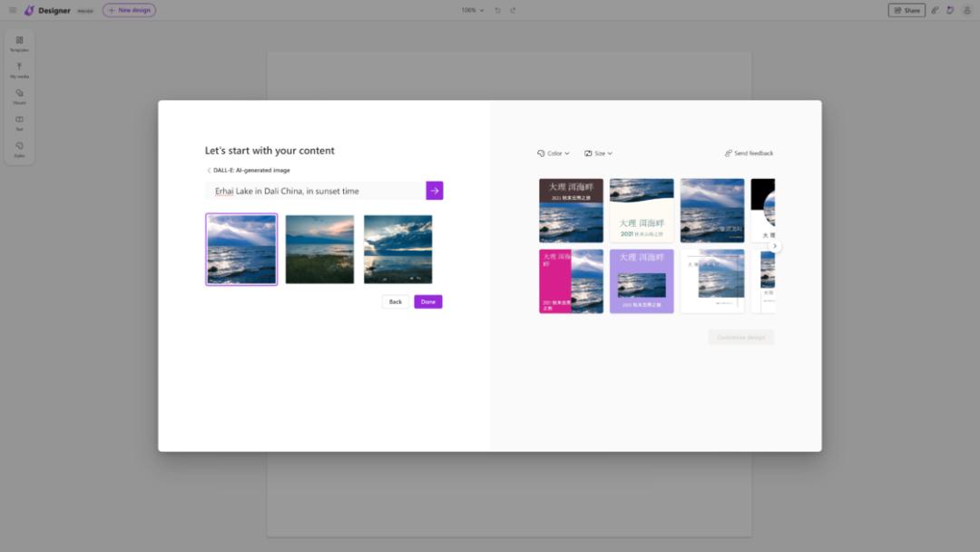Redo the last action
The width and height of the screenshot is (980, 552).
tap(513, 10)
